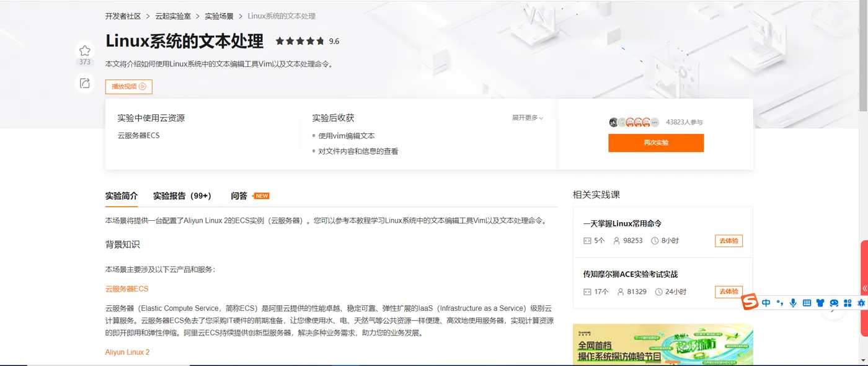Click the microphone voice input icon
Screen dimensions: 868x366
click(x=793, y=303)
